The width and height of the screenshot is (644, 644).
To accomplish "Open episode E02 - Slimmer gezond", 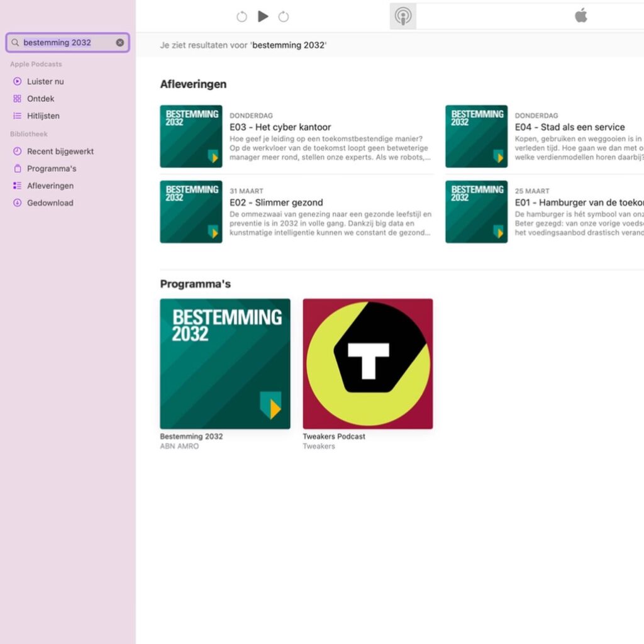I will pyautogui.click(x=276, y=203).
